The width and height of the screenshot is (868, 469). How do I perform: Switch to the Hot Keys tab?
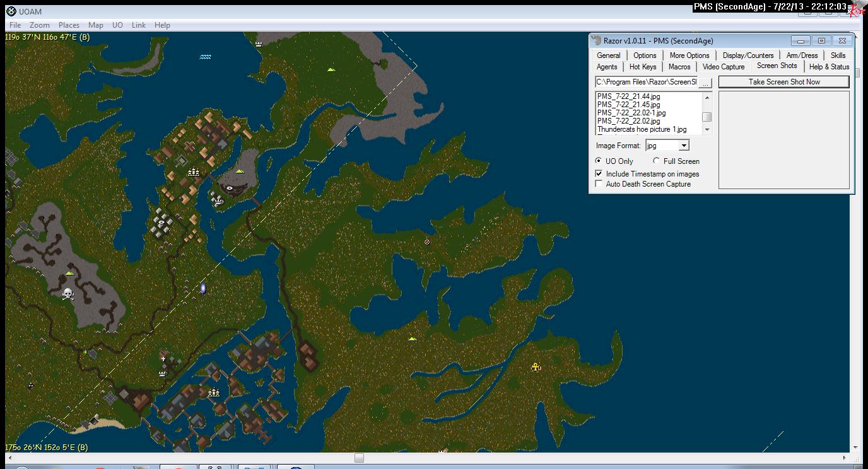pyautogui.click(x=643, y=67)
